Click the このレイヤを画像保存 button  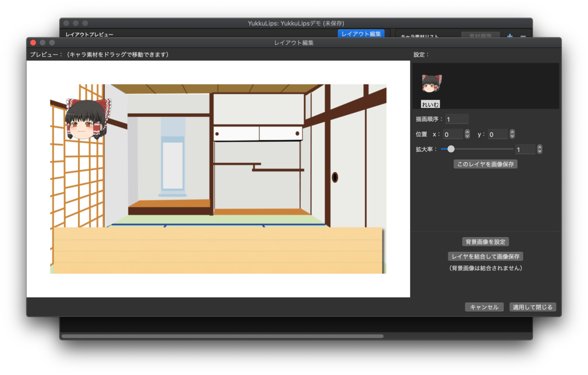(486, 164)
